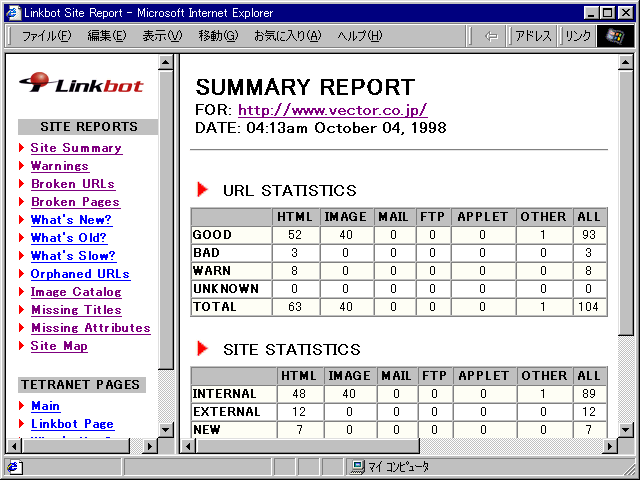Click the red arrow beside SITE STATISTICS
Image resolution: width=640 pixels, height=480 pixels.
tap(202, 349)
